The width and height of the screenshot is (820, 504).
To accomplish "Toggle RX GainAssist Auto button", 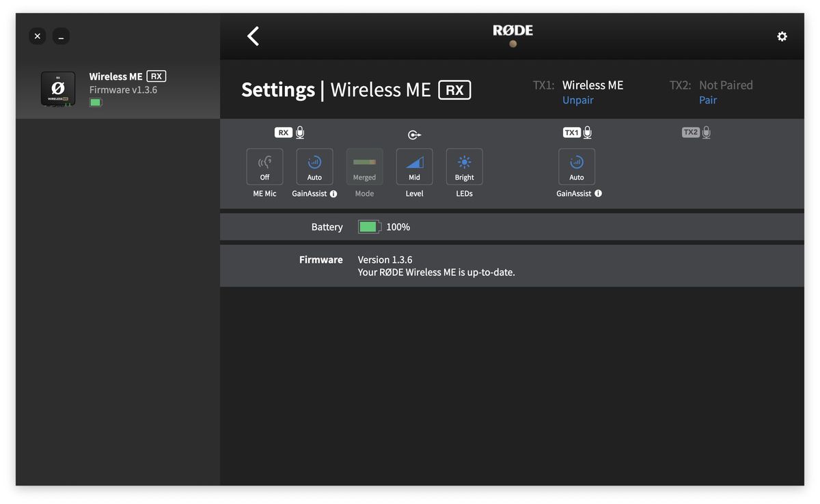I will point(314,167).
